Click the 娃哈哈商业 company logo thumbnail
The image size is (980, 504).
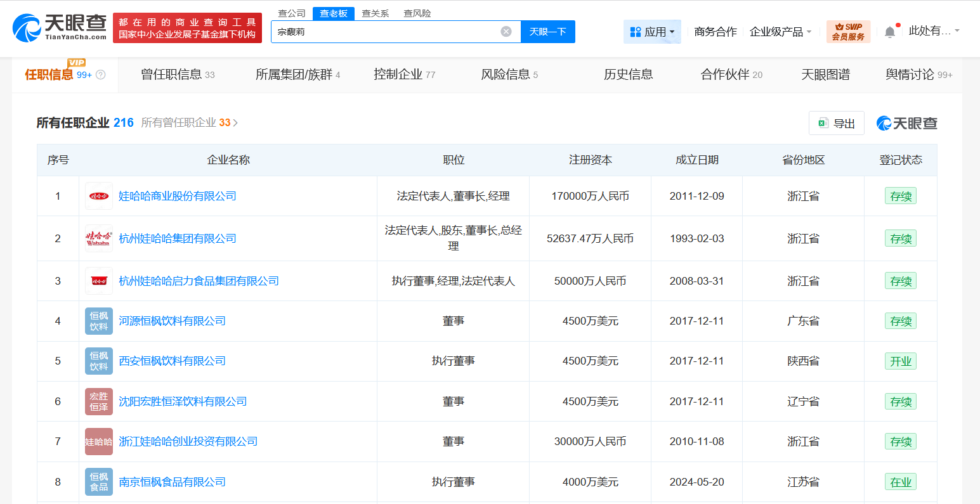click(x=98, y=196)
